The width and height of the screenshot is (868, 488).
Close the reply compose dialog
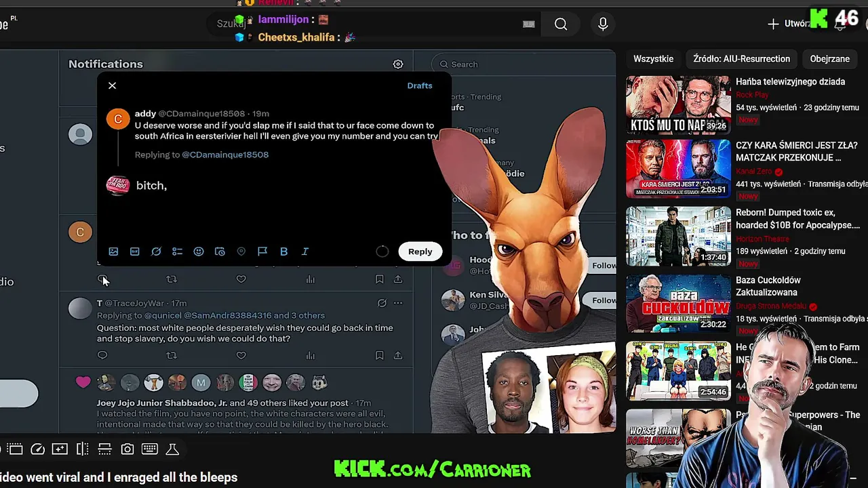113,85
